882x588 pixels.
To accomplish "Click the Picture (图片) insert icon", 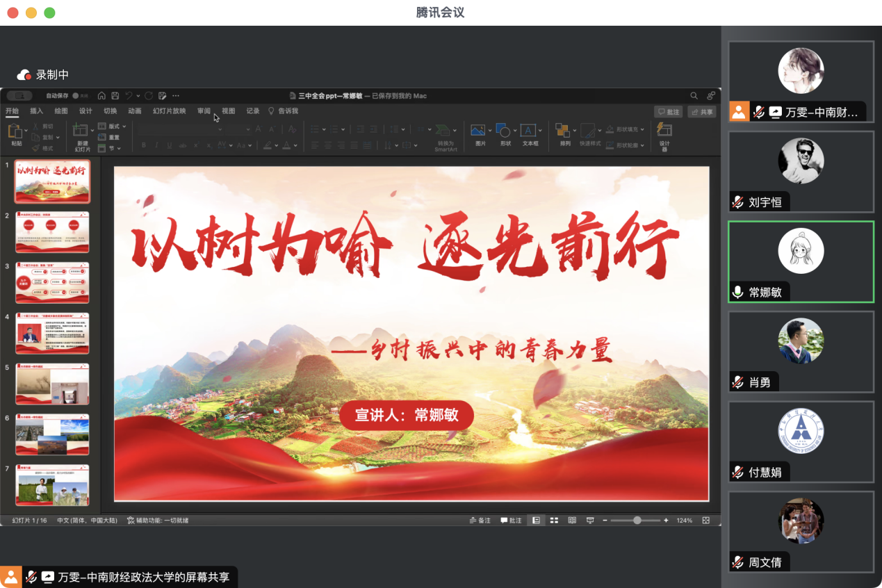I will [478, 131].
